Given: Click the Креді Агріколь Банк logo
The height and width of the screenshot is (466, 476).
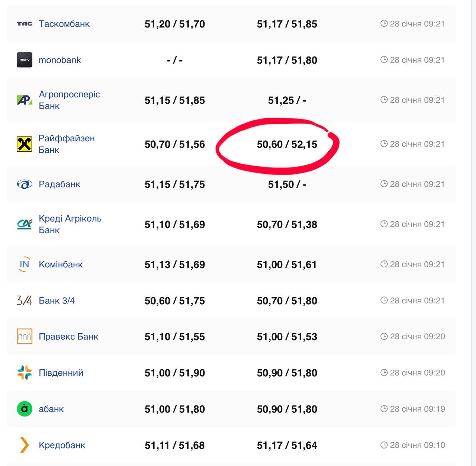Looking at the screenshot, I should pyautogui.click(x=25, y=224).
